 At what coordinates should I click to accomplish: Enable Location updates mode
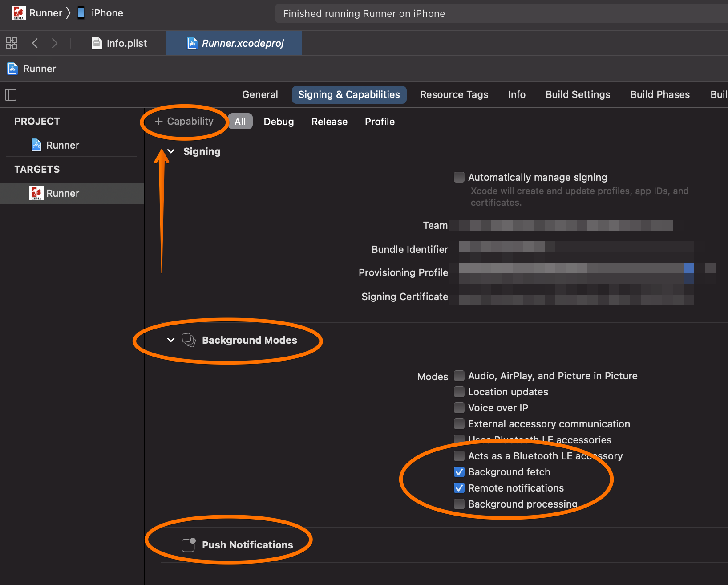pos(459,392)
